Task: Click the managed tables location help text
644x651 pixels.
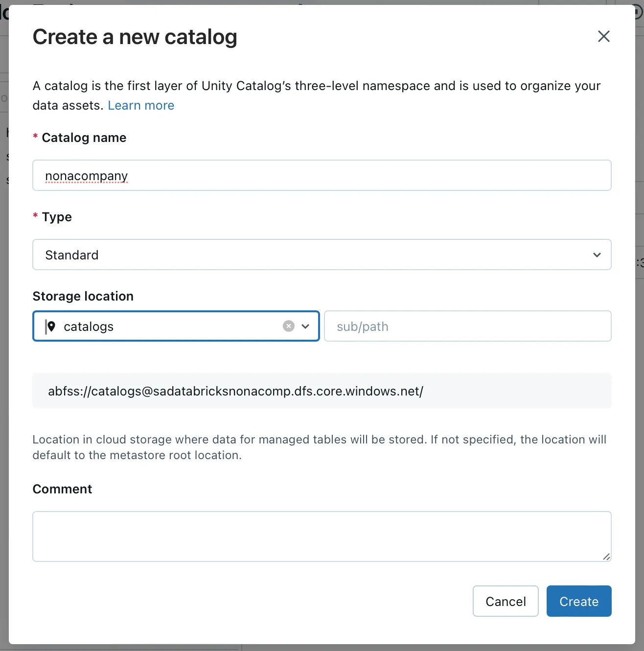Action: [x=319, y=447]
